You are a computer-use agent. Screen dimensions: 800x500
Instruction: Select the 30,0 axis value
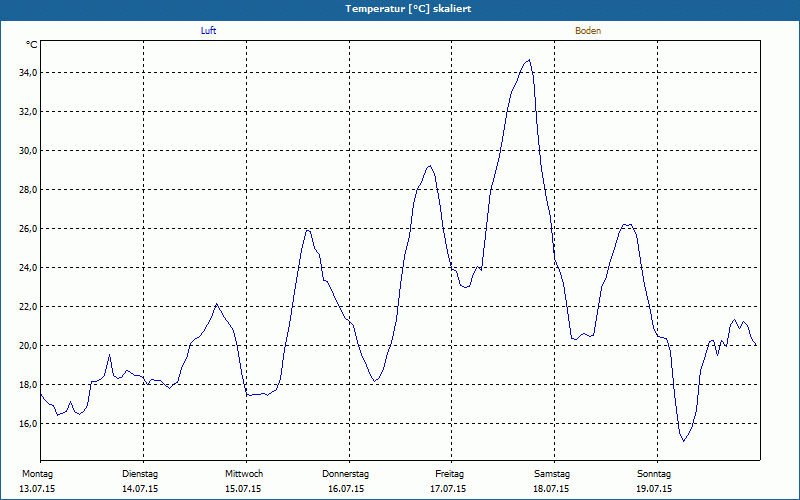coord(28,151)
